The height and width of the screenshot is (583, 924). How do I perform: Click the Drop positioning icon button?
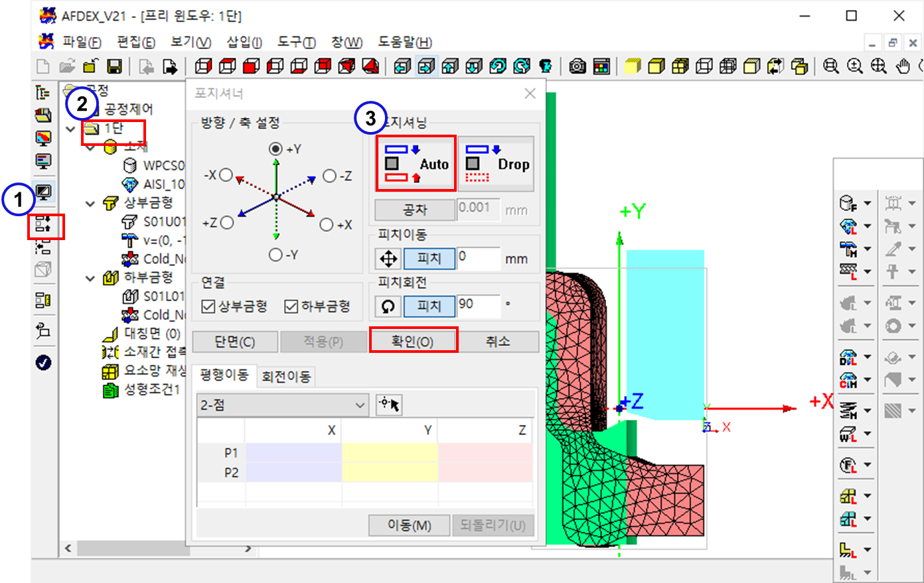[x=497, y=164]
